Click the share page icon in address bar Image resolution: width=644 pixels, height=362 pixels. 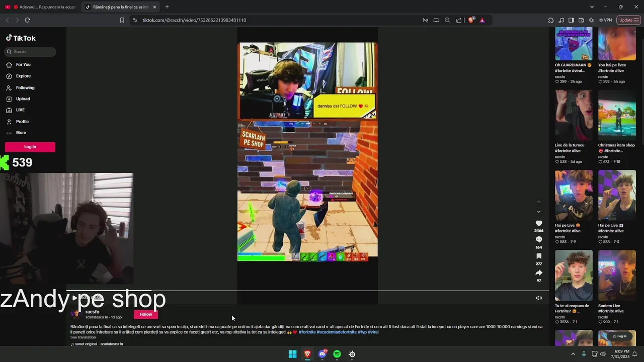(x=459, y=20)
